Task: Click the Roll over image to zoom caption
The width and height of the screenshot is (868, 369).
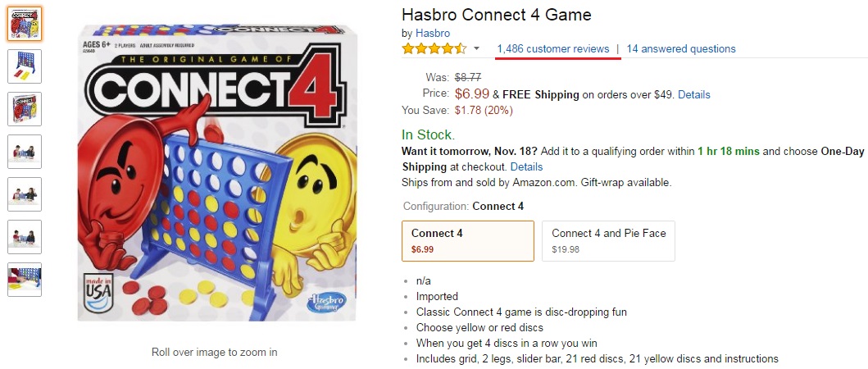Action: (x=215, y=352)
